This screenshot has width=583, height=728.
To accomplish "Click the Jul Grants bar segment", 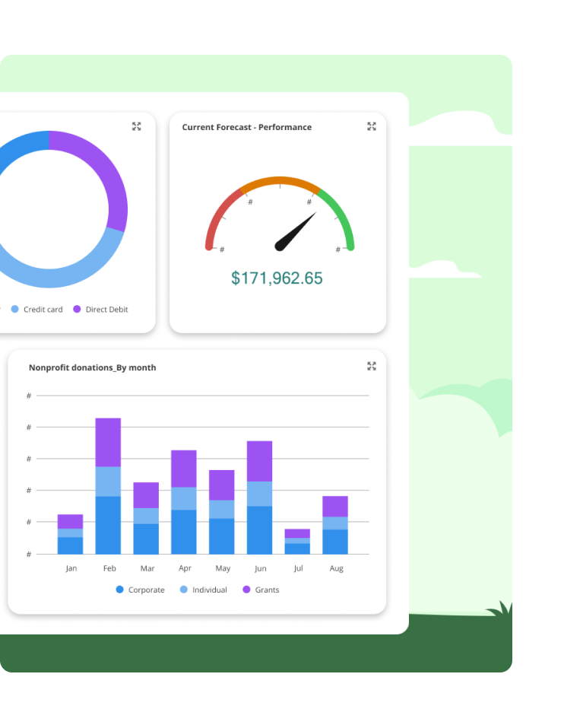I will 297,533.
